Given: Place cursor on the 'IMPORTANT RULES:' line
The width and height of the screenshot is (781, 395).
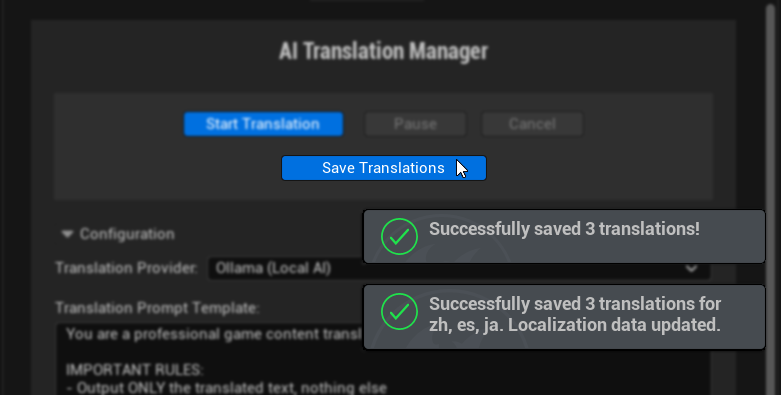Looking at the screenshot, I should (134, 370).
